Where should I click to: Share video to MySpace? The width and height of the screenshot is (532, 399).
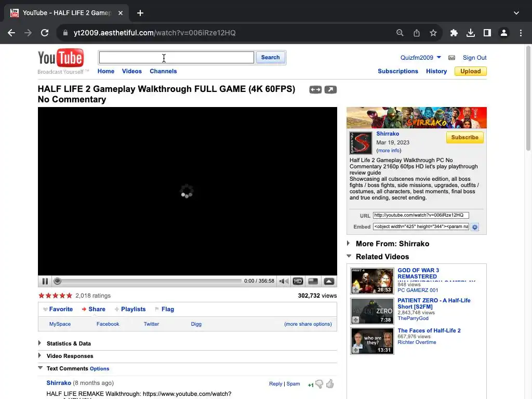coord(60,324)
